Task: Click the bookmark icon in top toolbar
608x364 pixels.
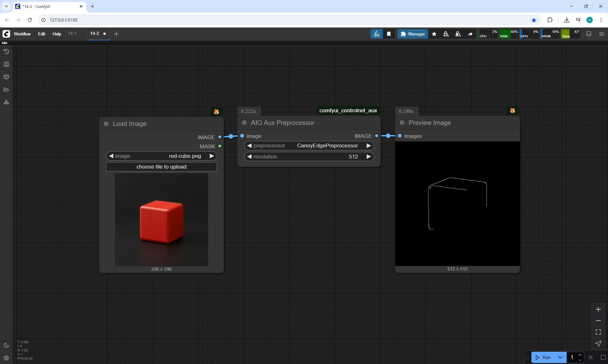Action: [x=389, y=34]
